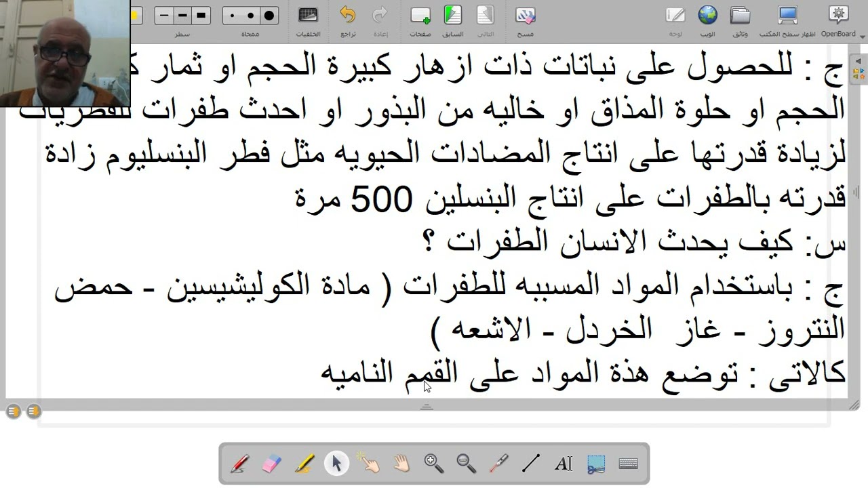Add a page with صفحات button
This screenshot has height=488, width=868.
[420, 20]
